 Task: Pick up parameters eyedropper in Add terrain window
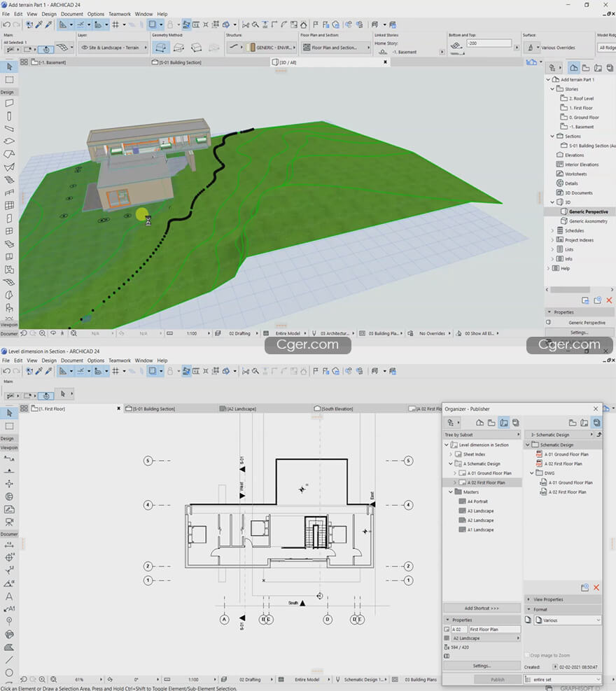pyautogui.click(x=39, y=25)
